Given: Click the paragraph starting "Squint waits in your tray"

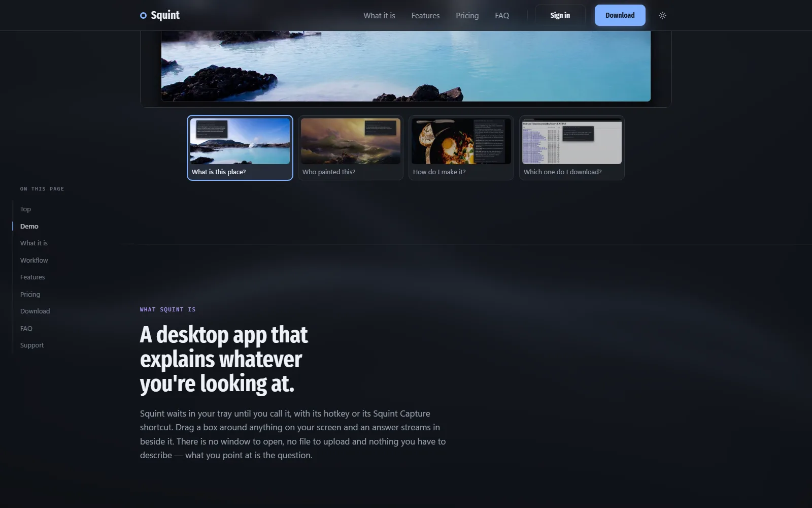Looking at the screenshot, I should (x=293, y=434).
